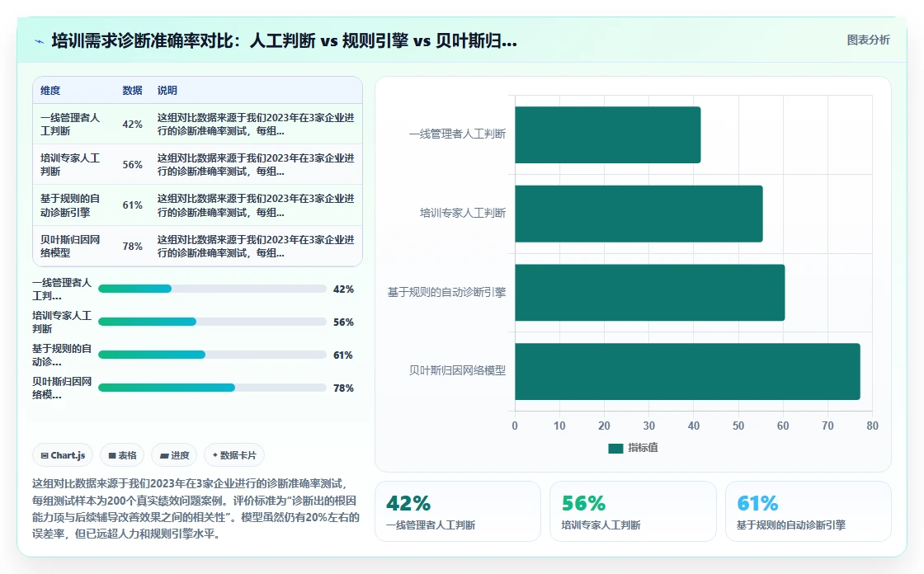Click the y-axis label 贝叶斯归因网络模型
This screenshot has height=574, width=924.
457,370
